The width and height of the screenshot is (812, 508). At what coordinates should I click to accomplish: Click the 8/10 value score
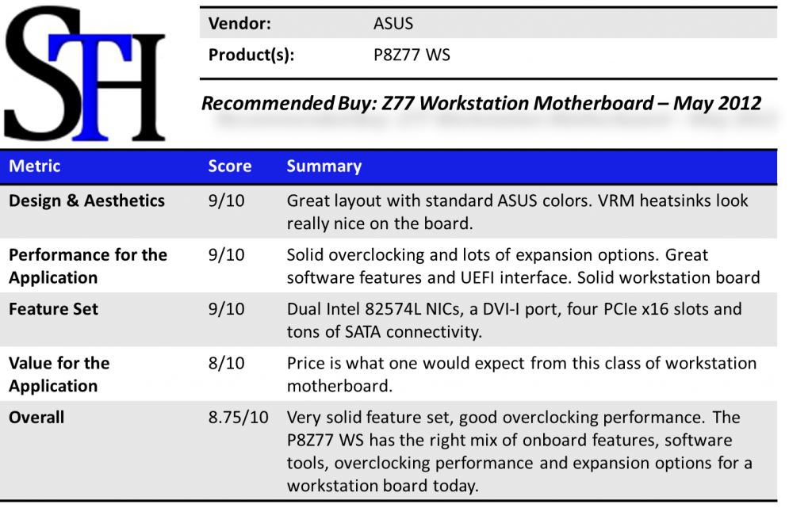(x=226, y=364)
